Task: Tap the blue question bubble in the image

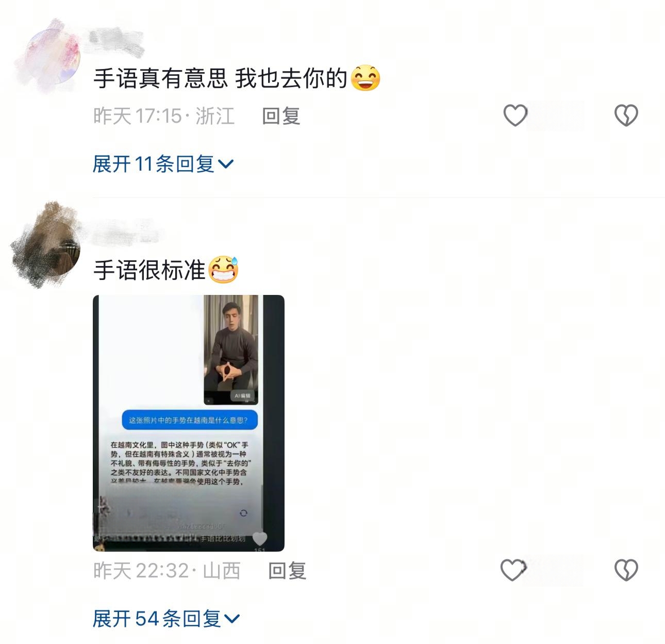Action: [x=189, y=420]
